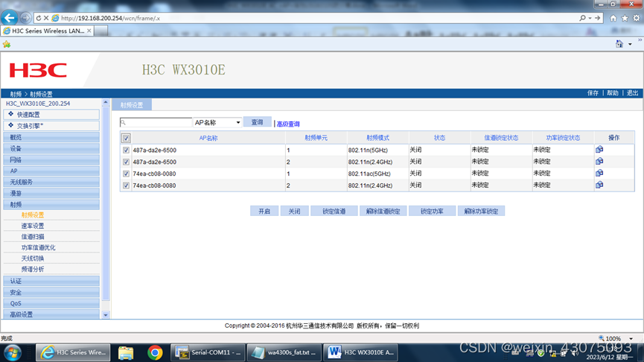Screen dimensions: 644x362
Task: Switch to Serial-COM11 taskbar window
Action: click(208, 352)
